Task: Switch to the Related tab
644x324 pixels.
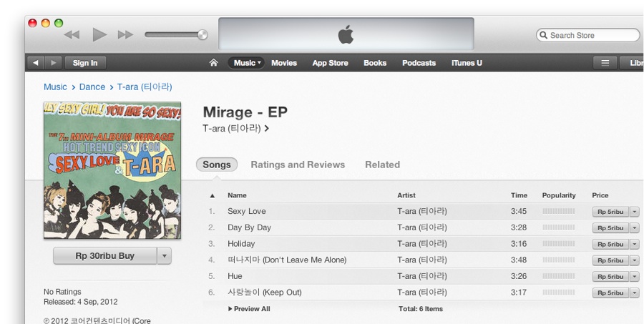Action: 382,165
